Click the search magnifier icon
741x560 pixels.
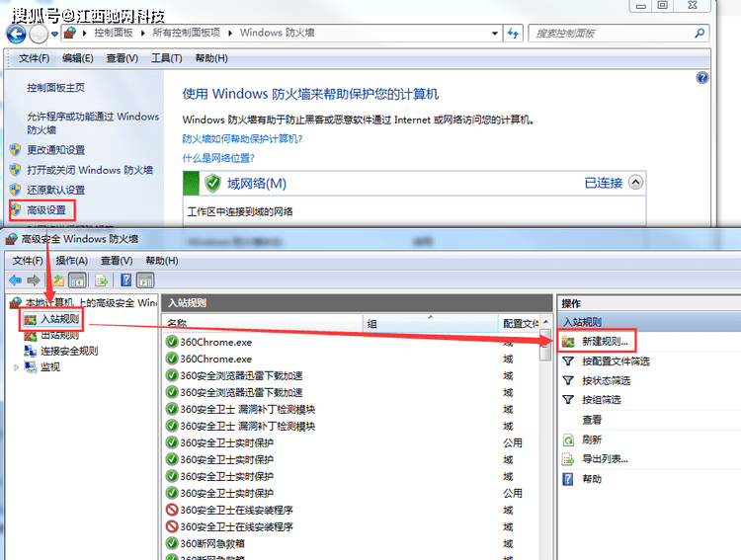click(700, 33)
